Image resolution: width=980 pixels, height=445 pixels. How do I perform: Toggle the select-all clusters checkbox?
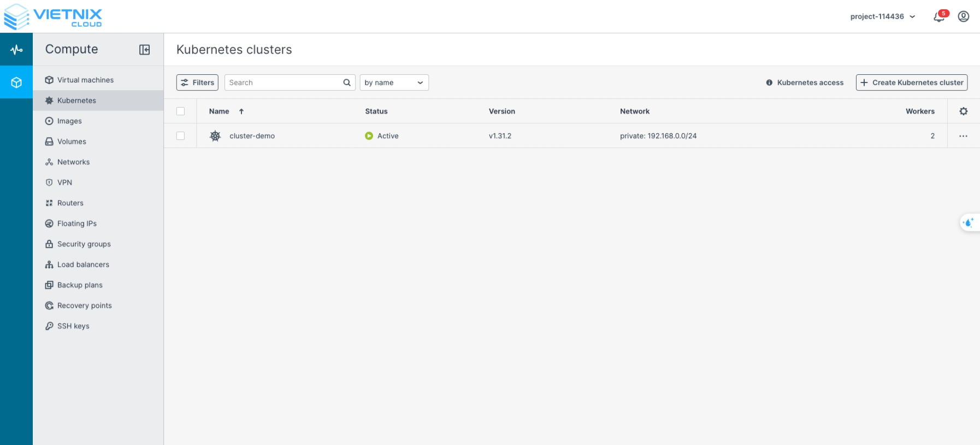click(x=180, y=111)
